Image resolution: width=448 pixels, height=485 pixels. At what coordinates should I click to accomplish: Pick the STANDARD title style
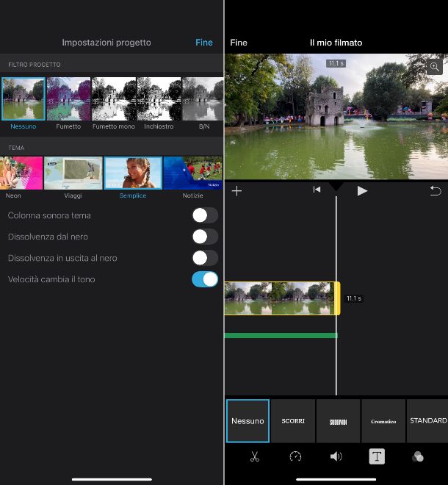[427, 421]
